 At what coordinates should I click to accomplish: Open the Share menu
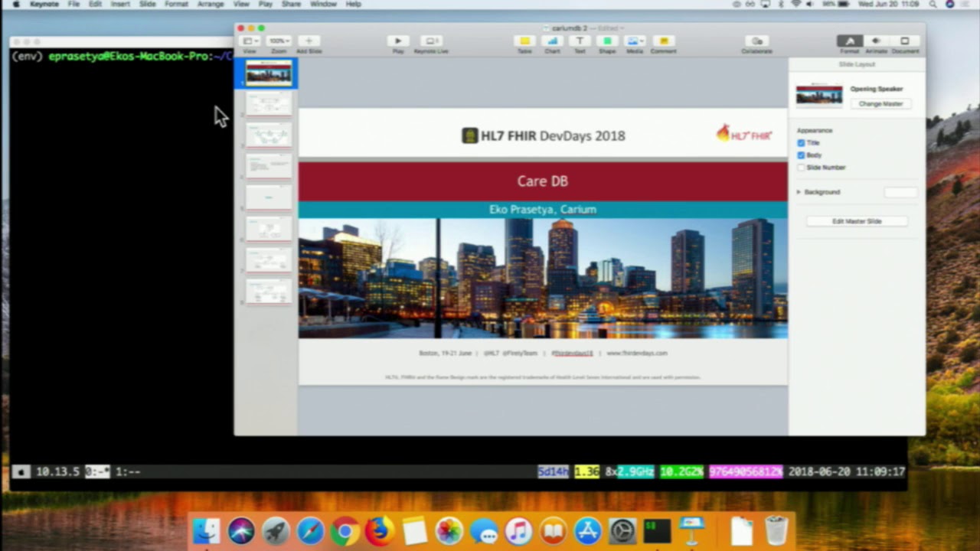tap(291, 5)
